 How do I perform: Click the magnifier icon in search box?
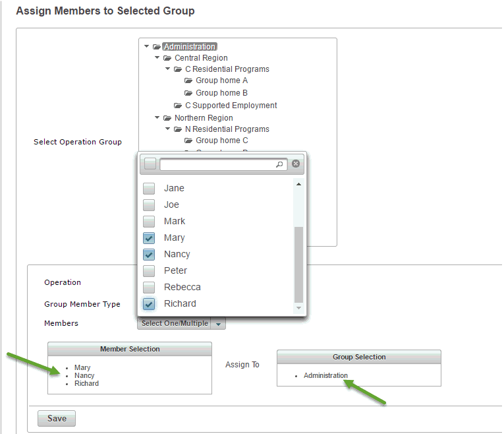pos(280,164)
